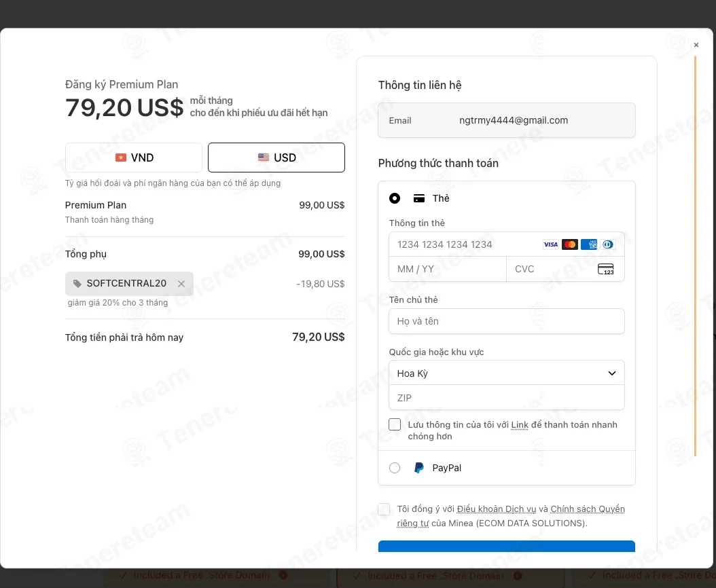
Task: Click the coupon tag icon
Action: (77, 284)
